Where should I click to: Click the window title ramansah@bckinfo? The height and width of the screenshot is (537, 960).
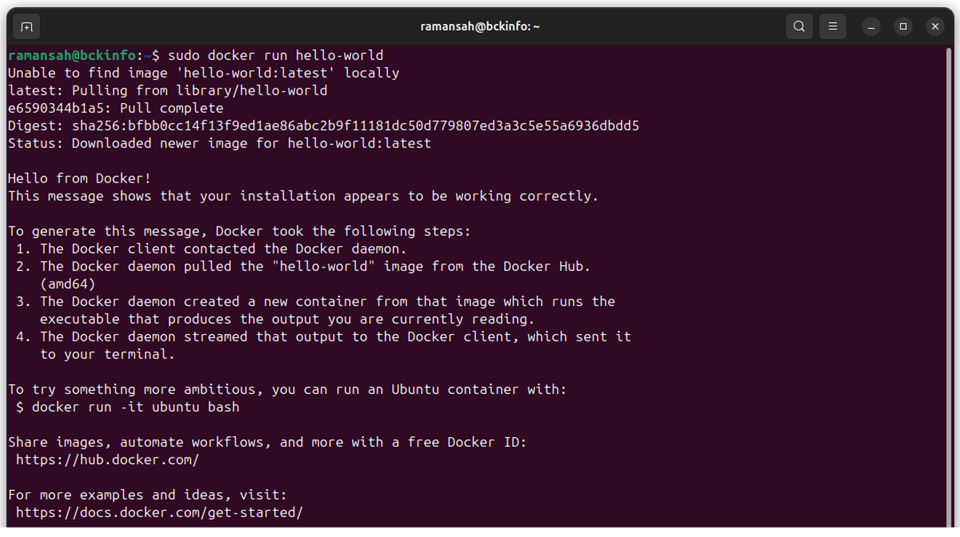(x=480, y=26)
